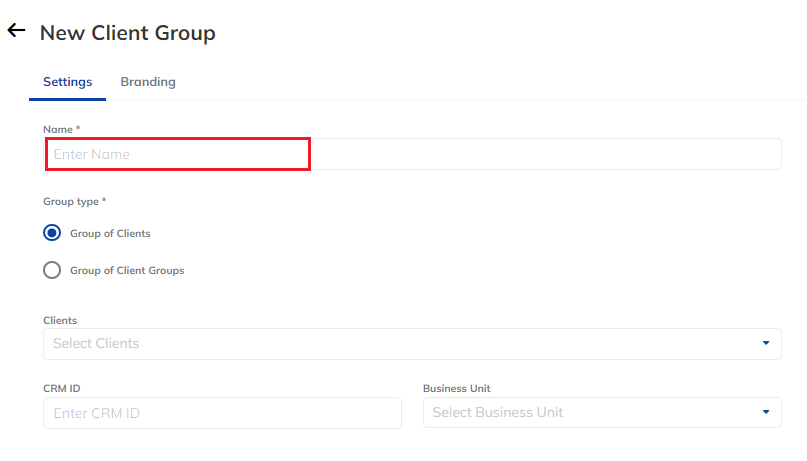Select the Group of Clients radio button
Viewport: 807px width, 461px height.
pyautogui.click(x=52, y=233)
